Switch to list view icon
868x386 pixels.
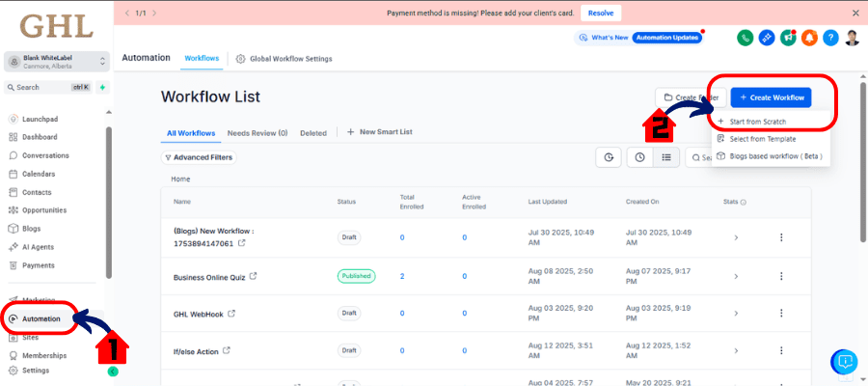665,157
